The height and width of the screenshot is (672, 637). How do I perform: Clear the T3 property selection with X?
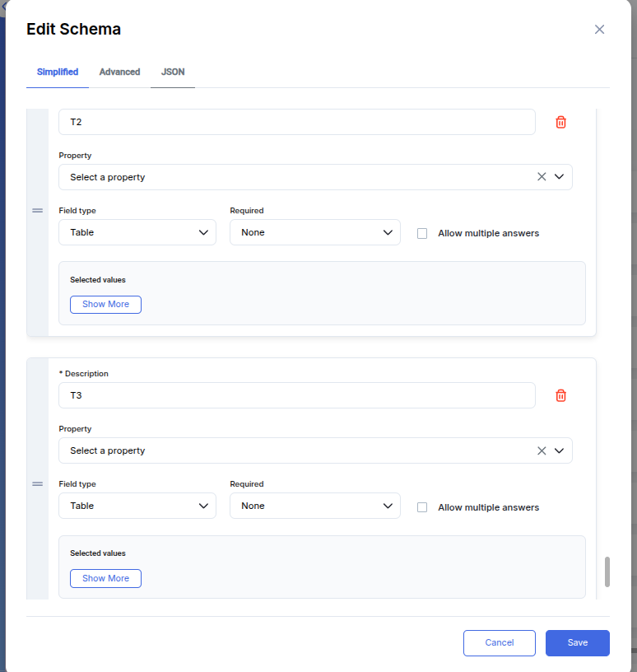(x=542, y=450)
